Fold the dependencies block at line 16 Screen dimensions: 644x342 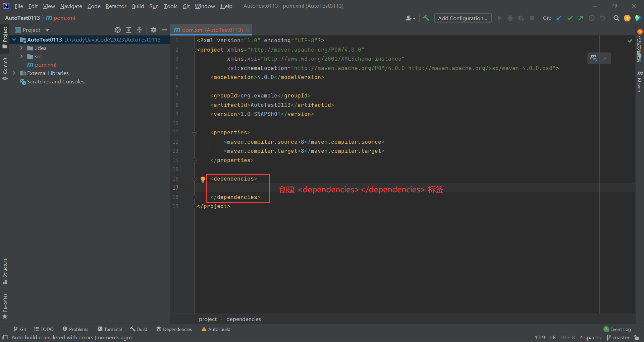(x=194, y=179)
